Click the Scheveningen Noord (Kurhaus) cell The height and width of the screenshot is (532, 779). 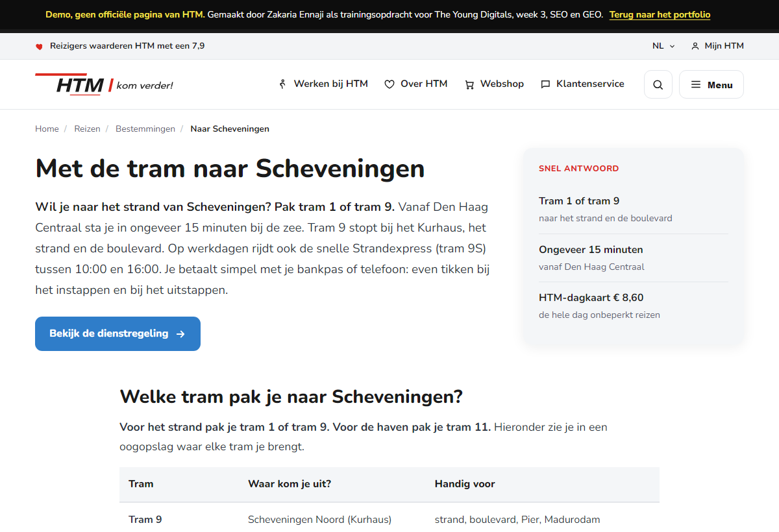(319, 520)
